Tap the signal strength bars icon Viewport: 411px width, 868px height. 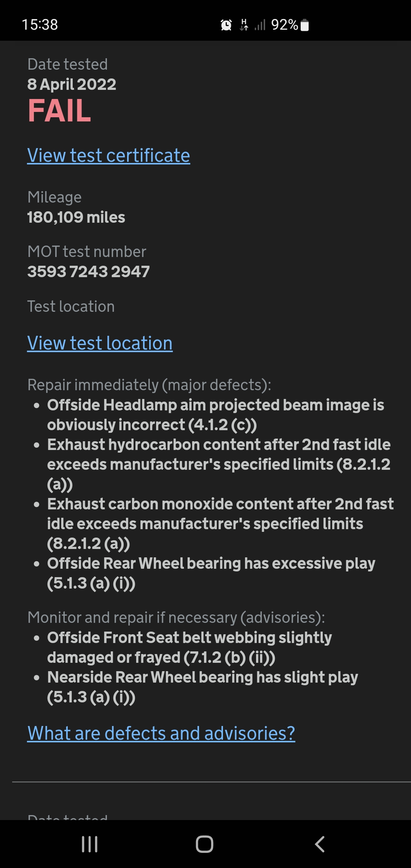[260, 25]
